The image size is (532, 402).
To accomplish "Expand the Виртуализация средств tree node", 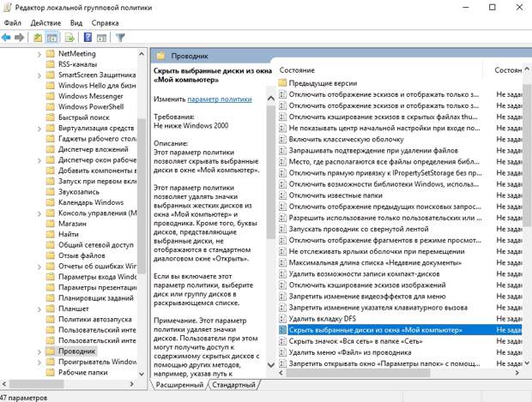I will (x=39, y=129).
